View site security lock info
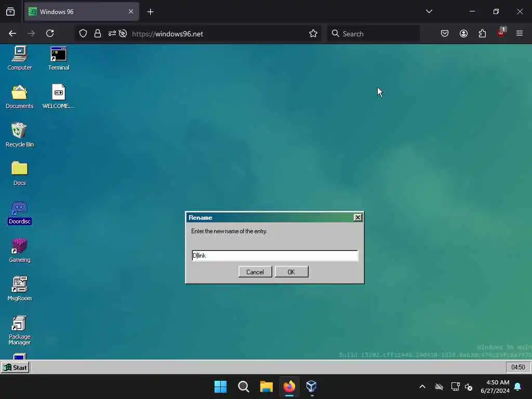Image resolution: width=532 pixels, height=399 pixels. click(98, 33)
